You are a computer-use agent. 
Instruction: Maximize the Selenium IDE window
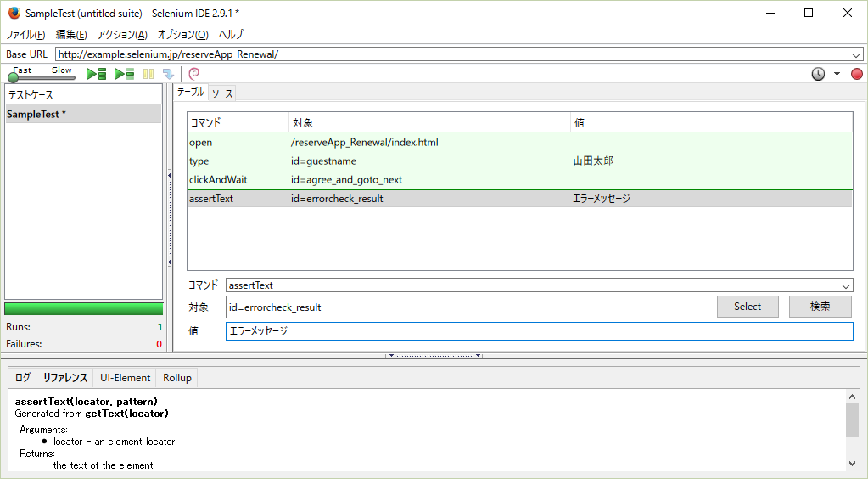tap(809, 13)
